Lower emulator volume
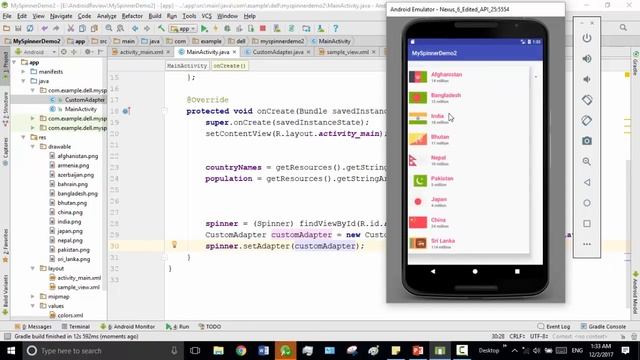 pos(587,79)
